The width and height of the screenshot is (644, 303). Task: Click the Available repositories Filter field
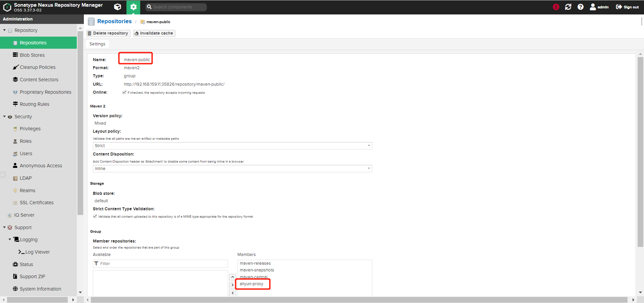tap(160, 264)
